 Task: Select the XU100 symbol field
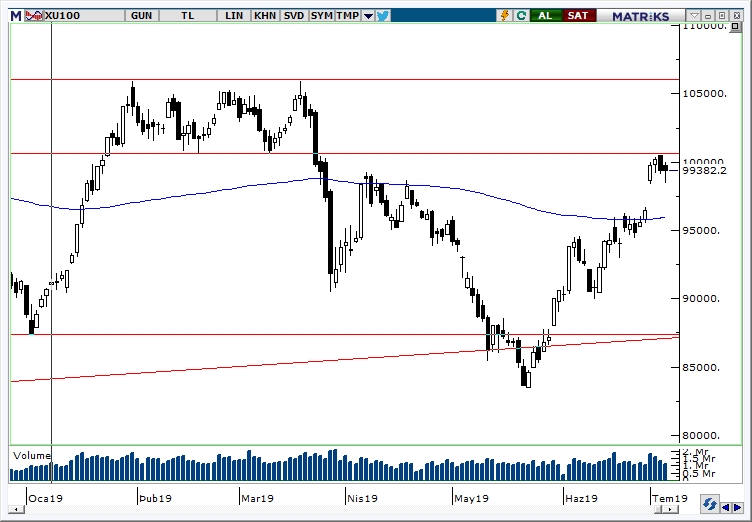tap(83, 16)
